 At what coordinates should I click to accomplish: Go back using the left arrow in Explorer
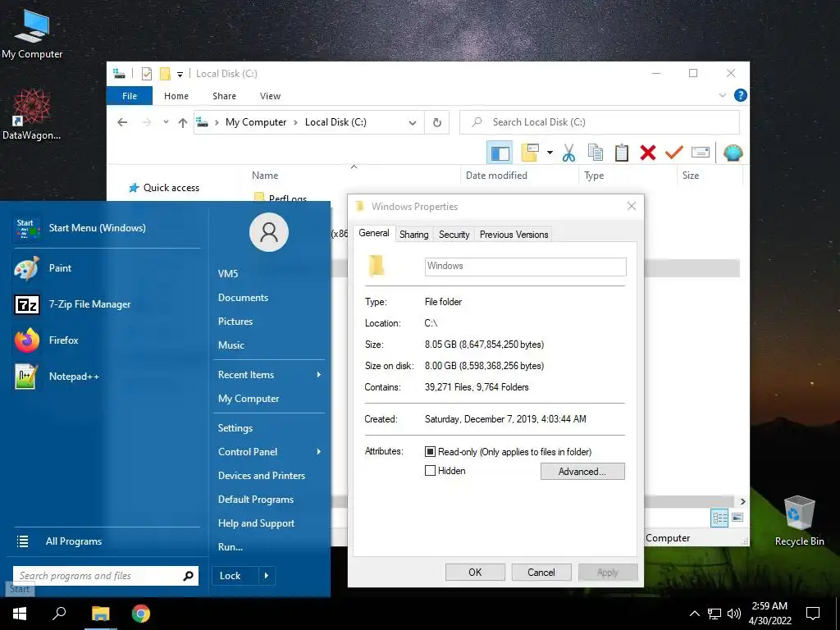coord(122,123)
